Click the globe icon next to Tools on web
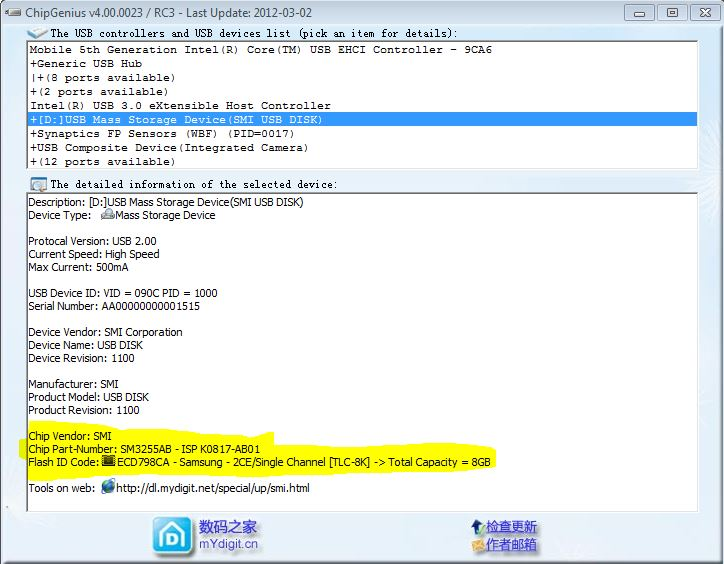This screenshot has width=724, height=564. click(x=108, y=487)
